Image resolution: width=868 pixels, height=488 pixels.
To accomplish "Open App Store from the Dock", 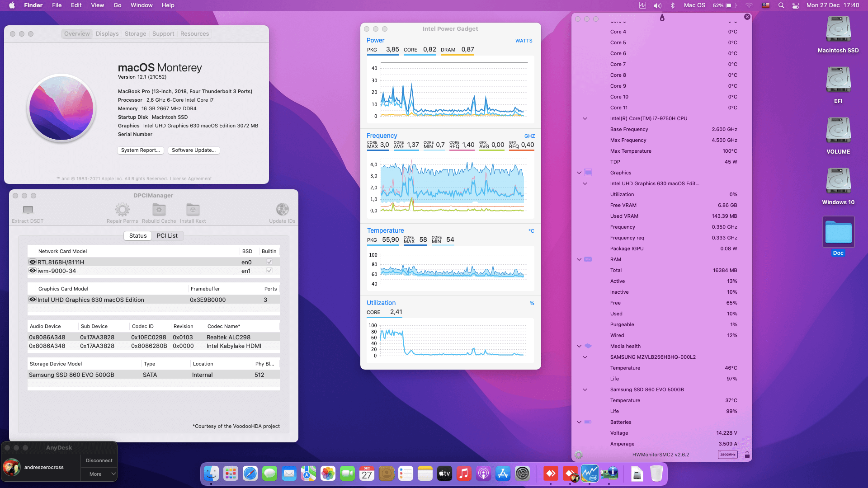I will (x=503, y=474).
